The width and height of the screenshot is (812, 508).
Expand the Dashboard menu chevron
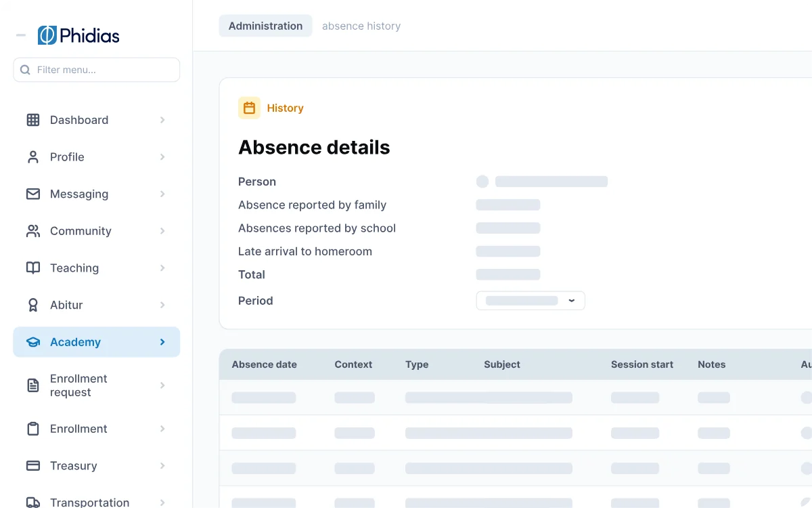pyautogui.click(x=162, y=120)
